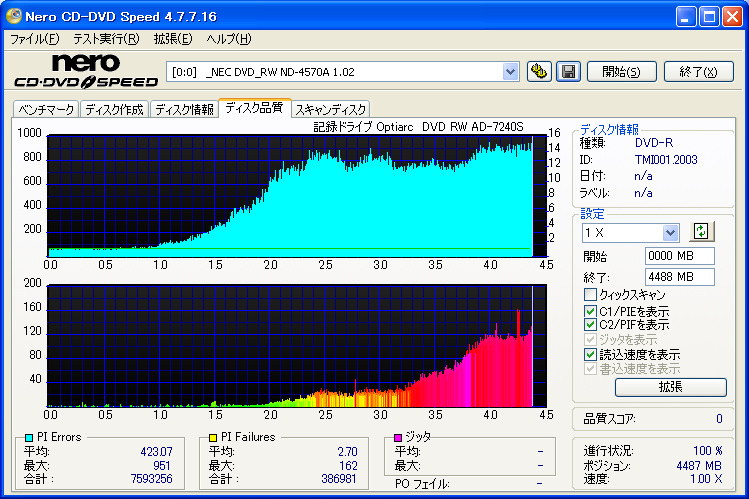Image resolution: width=749 pixels, height=499 pixels.
Task: Enable the クイックスキャン checkbox
Action: (590, 294)
